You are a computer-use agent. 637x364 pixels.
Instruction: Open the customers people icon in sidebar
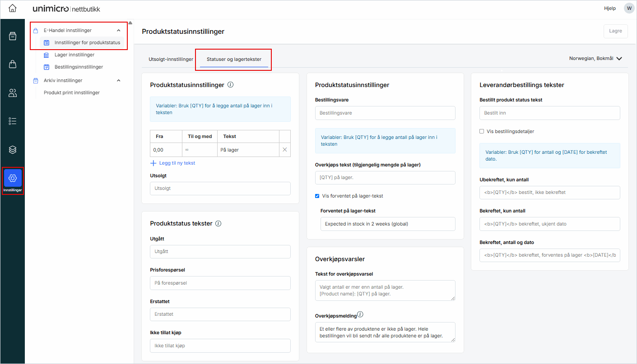click(x=13, y=93)
